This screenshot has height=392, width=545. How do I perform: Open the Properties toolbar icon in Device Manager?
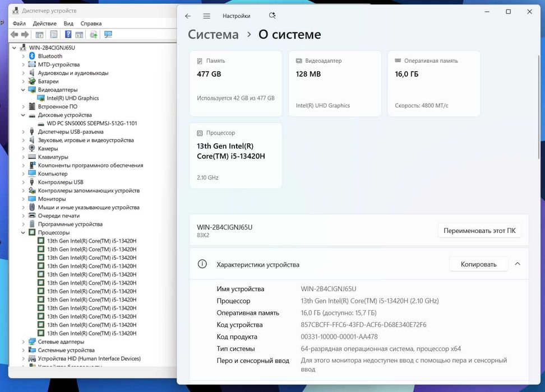pos(54,34)
